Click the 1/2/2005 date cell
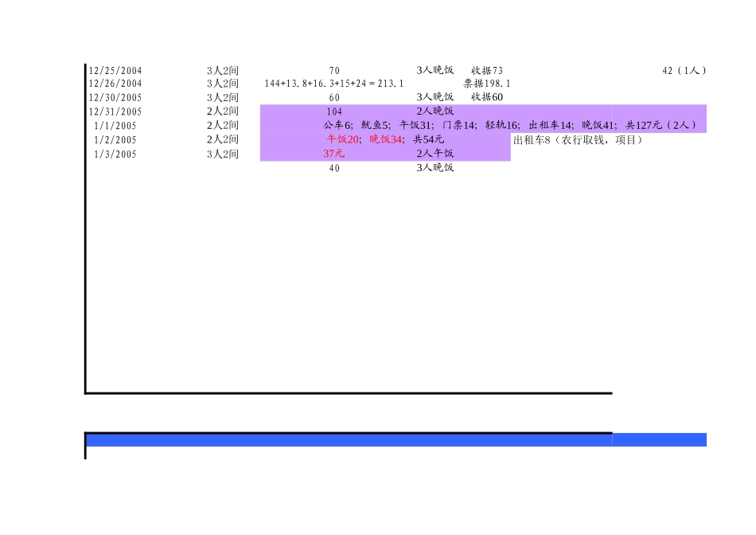The width and height of the screenshot is (756, 535). point(115,140)
